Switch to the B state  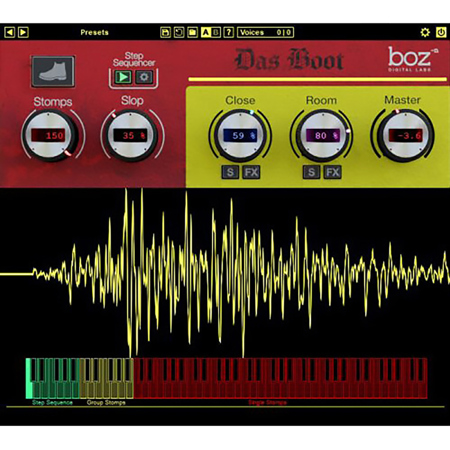[216, 32]
